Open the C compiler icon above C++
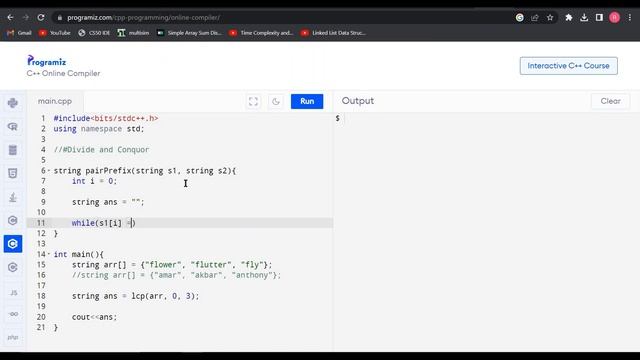The image size is (640, 360). pyautogui.click(x=13, y=220)
